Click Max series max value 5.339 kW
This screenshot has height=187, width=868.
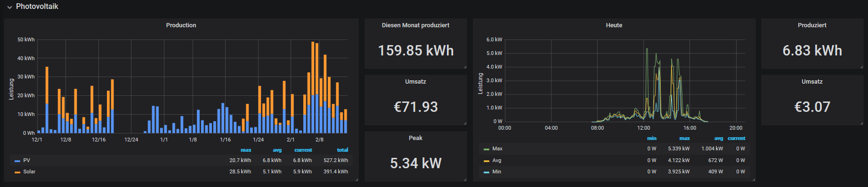[x=679, y=148]
